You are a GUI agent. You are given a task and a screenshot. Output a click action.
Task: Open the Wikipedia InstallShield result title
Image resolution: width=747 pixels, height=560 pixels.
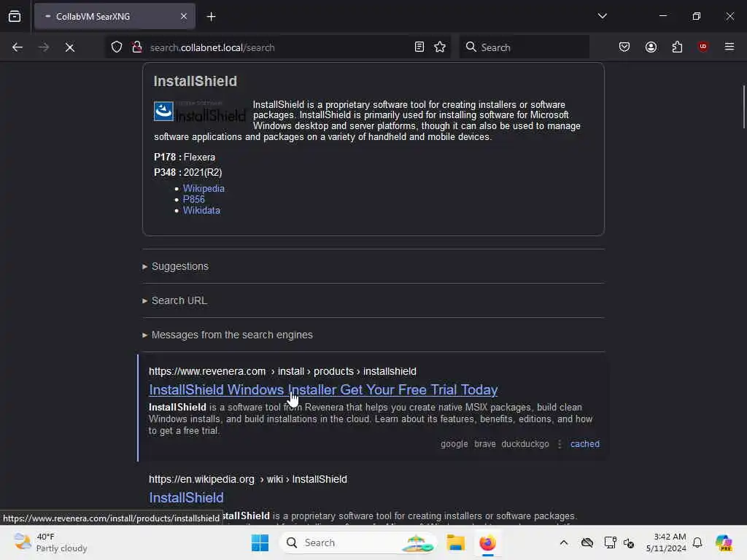[x=186, y=497]
